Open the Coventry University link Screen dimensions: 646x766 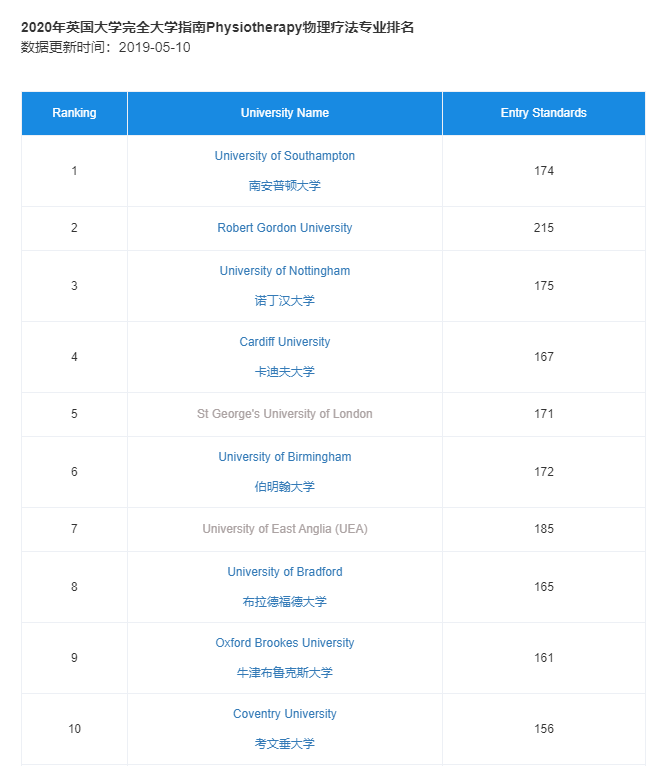pos(284,714)
